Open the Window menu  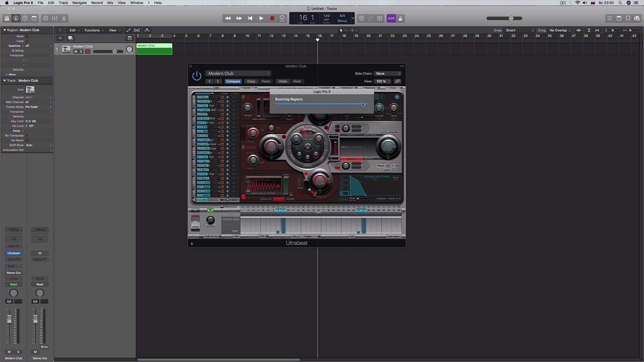(x=137, y=3)
